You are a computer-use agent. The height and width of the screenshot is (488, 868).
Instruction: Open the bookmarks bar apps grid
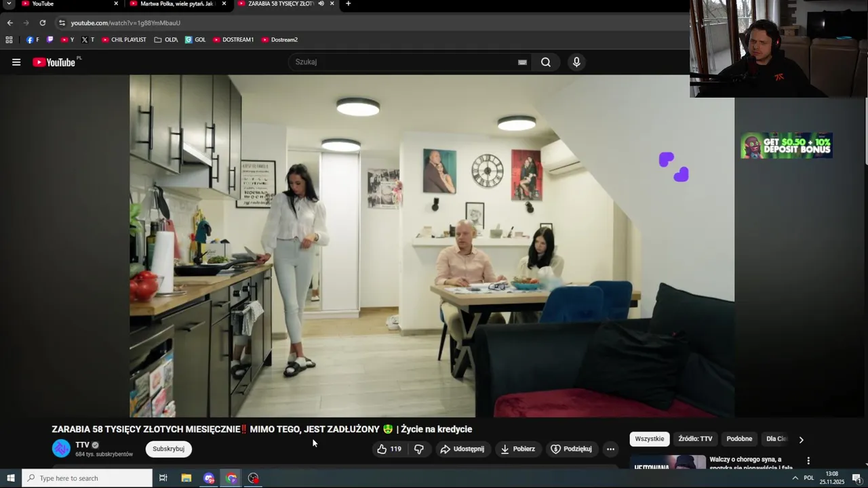[9, 40]
